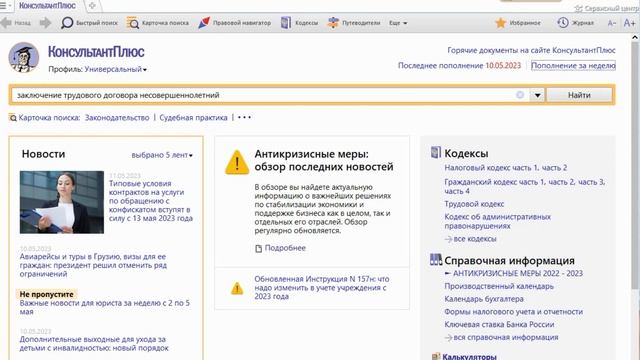Click the Антикризисные меры warning icon
Image resolution: width=640 pixels, height=360 pixels.
(237, 162)
